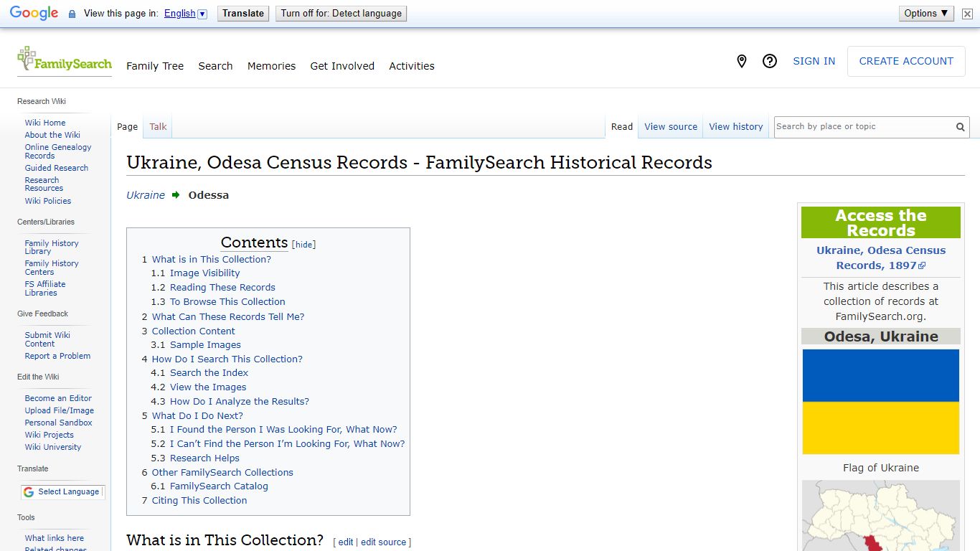
Task: Open the Memories menu
Action: coord(271,66)
